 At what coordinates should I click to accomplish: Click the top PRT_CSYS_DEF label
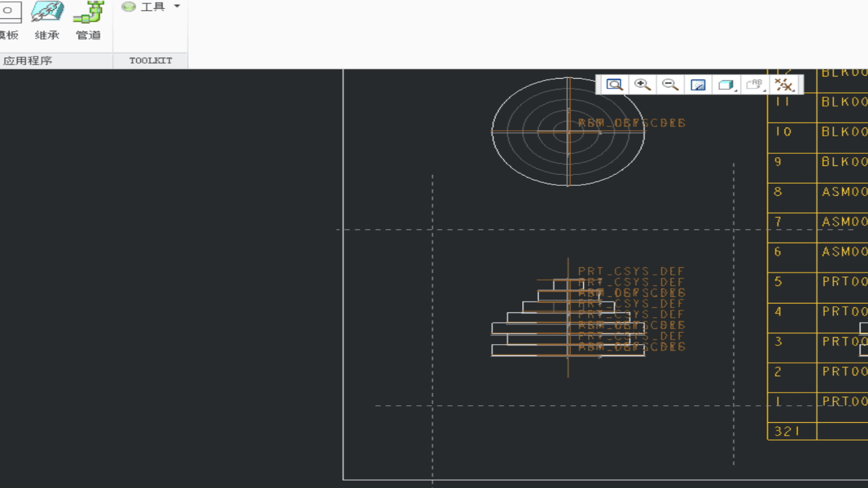click(631, 271)
